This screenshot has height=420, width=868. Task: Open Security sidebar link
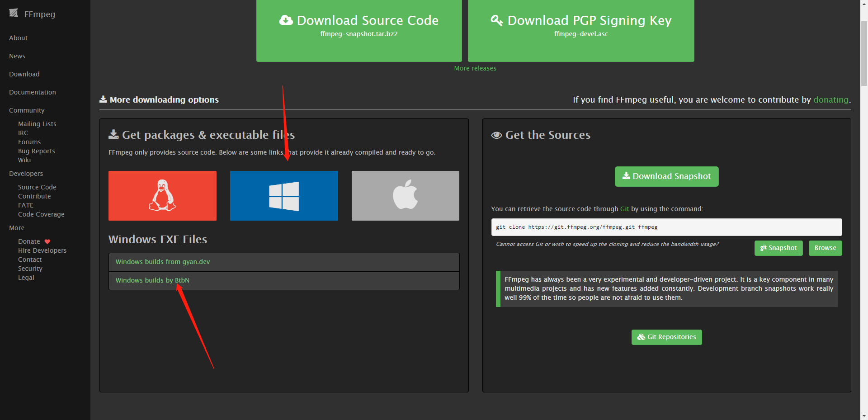click(30, 269)
